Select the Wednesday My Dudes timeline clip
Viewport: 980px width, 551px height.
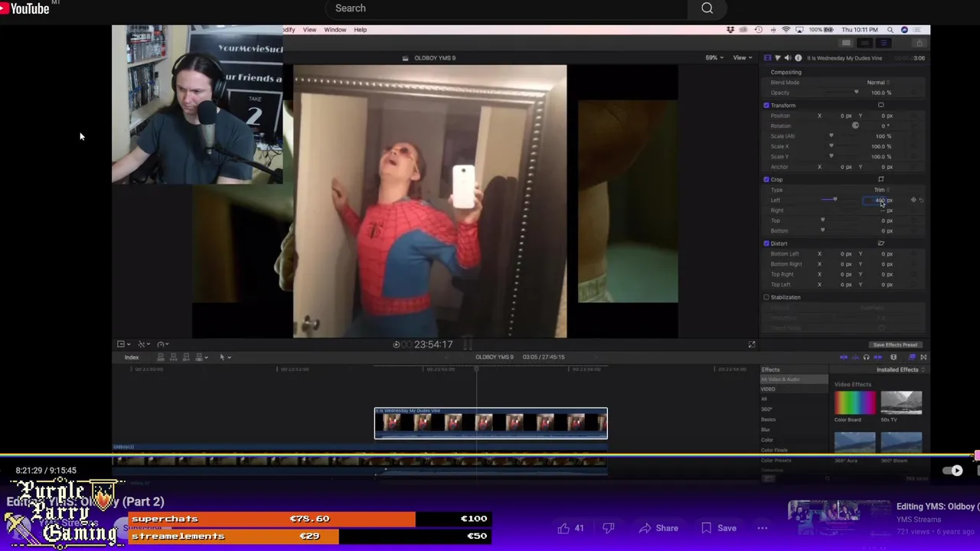click(x=491, y=423)
